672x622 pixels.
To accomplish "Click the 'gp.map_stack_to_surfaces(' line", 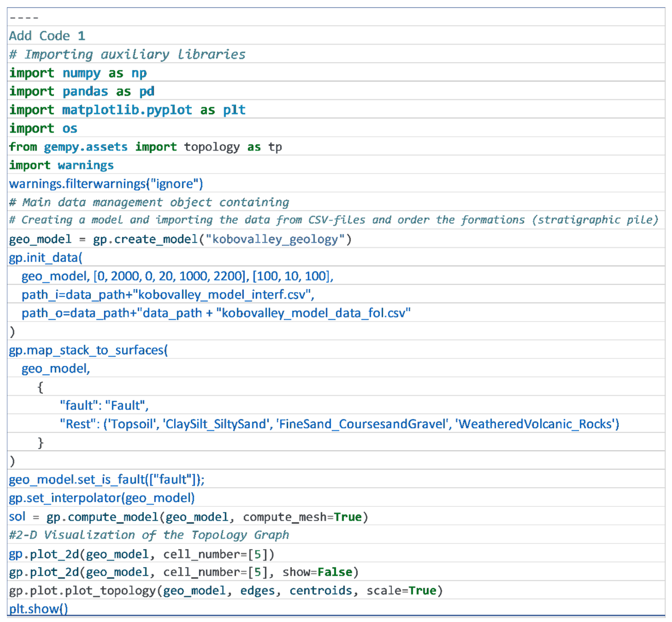I will click(88, 350).
